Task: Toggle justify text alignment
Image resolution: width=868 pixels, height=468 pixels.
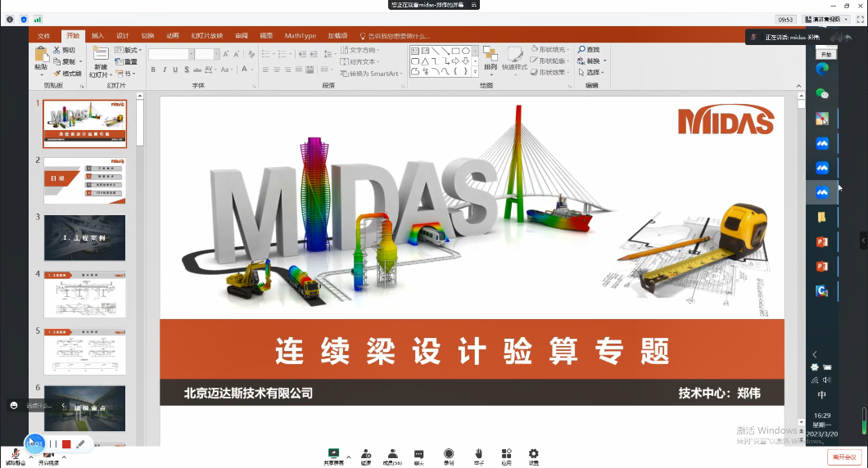Action: click(x=299, y=70)
